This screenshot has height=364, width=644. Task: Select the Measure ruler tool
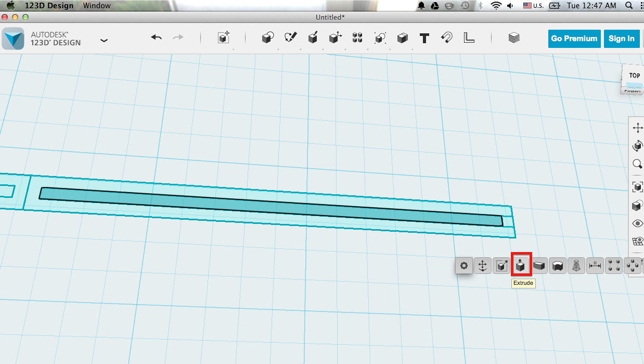469,38
